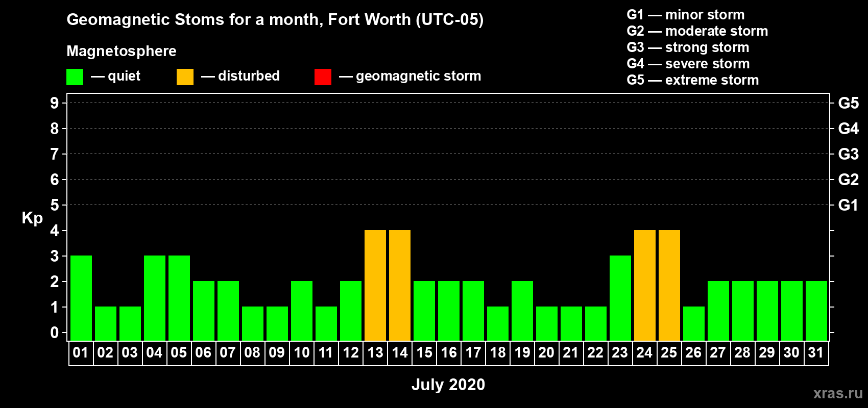This screenshot has width=868, height=408.
Task: Click the date label 26
Action: tap(693, 353)
